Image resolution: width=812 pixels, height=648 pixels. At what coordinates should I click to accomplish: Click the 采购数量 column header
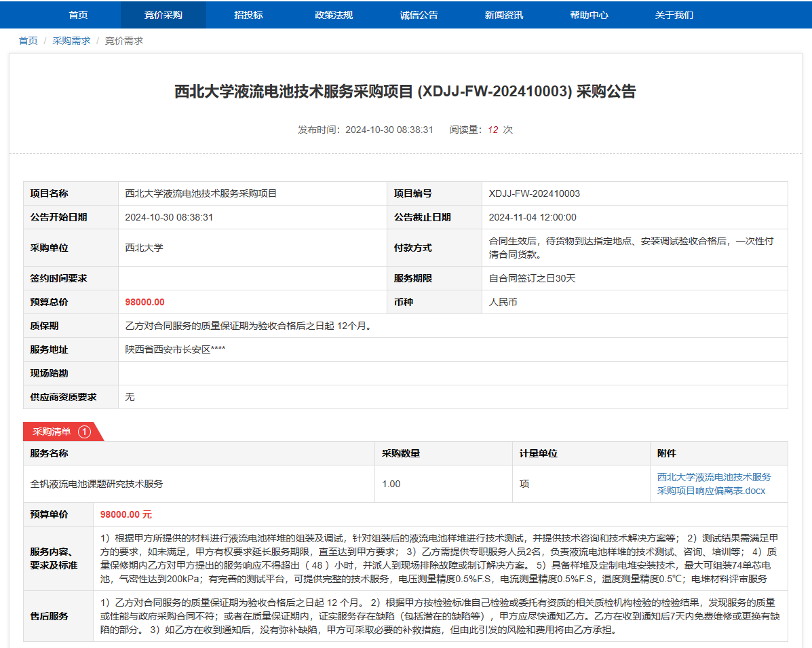(401, 453)
